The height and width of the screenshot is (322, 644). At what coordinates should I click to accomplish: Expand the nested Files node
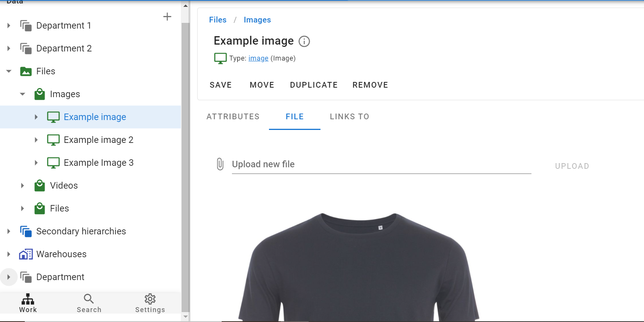point(23,208)
